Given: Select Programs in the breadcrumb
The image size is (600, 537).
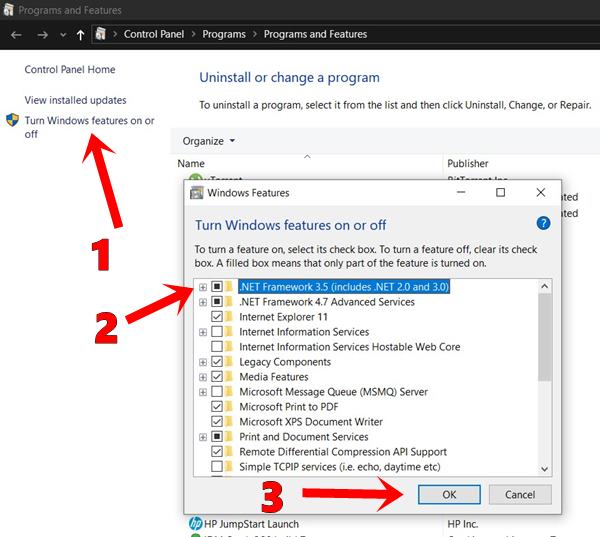Looking at the screenshot, I should tap(224, 34).
